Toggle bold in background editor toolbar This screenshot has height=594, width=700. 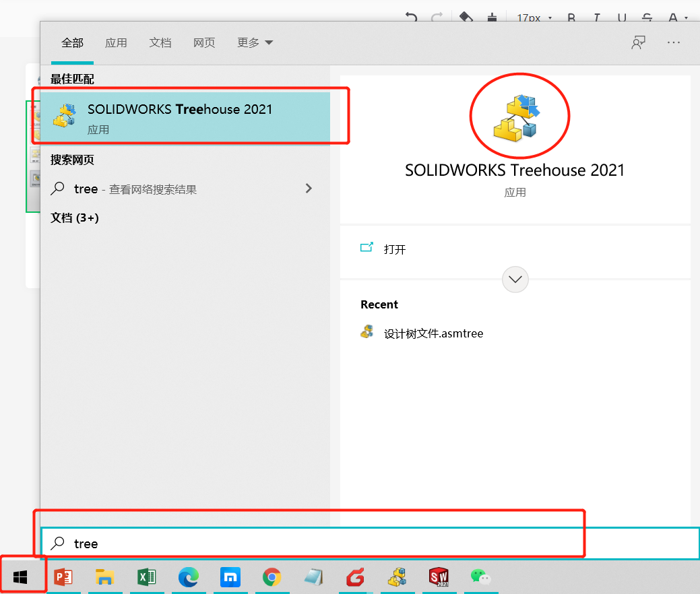pos(571,18)
